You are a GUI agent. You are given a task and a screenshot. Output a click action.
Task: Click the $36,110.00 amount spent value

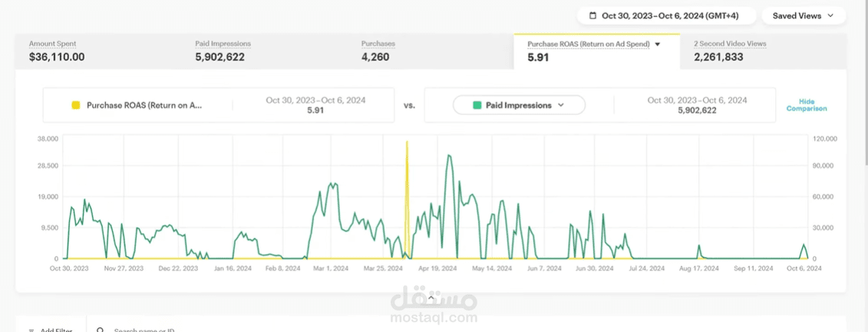(x=57, y=57)
